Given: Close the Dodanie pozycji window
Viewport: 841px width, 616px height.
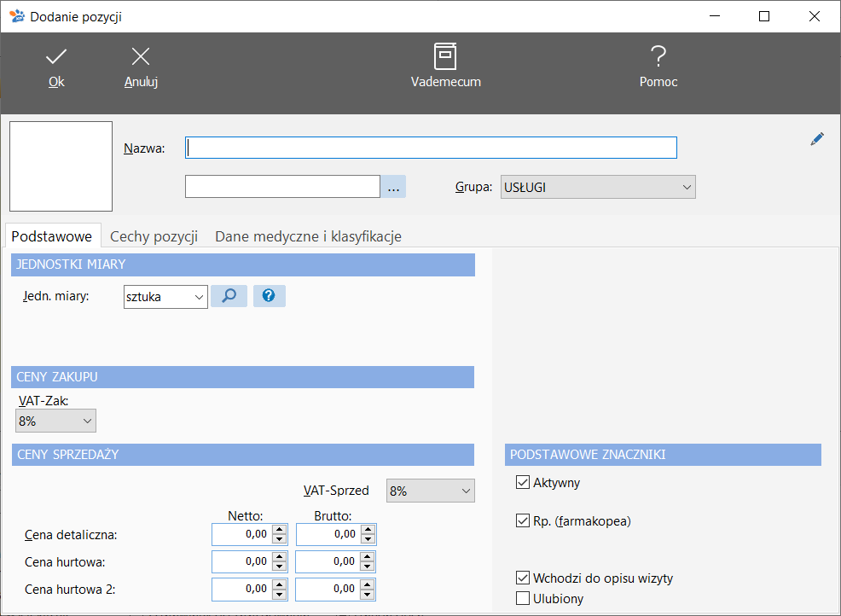Looking at the screenshot, I should coord(815,16).
